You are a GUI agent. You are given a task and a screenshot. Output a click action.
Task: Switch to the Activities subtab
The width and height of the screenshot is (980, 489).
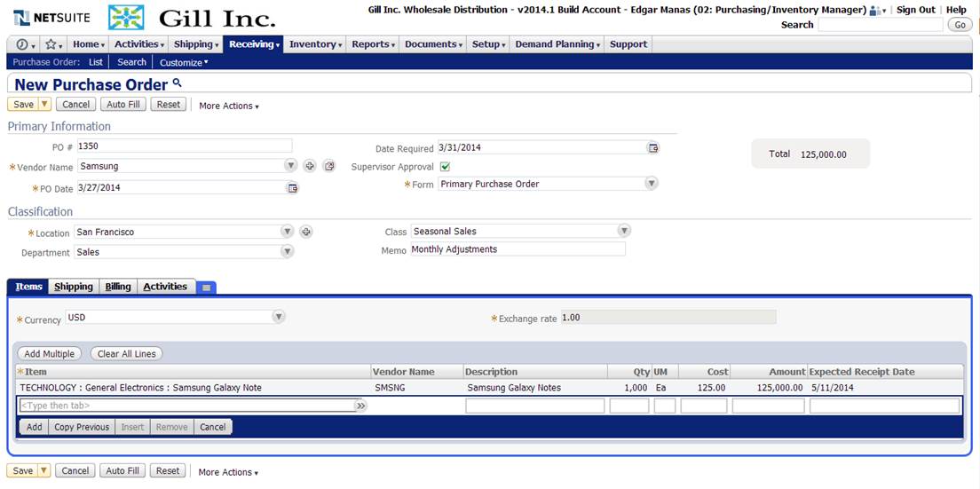click(x=165, y=287)
